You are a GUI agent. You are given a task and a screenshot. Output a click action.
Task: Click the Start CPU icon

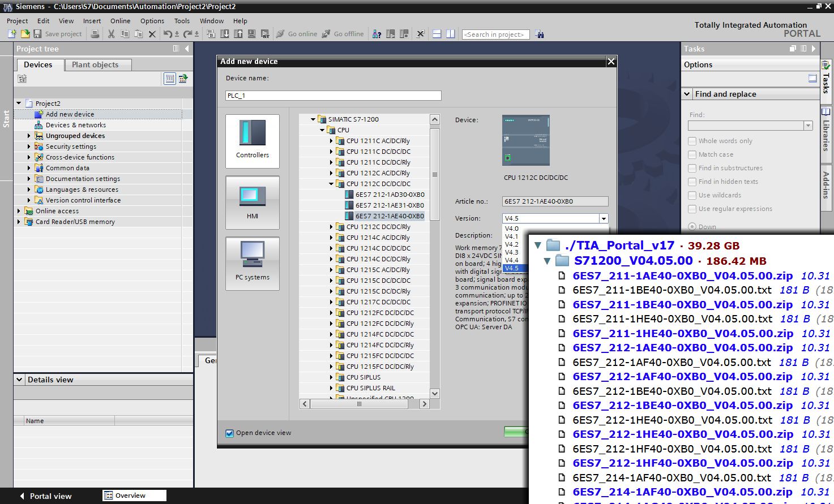(391, 34)
